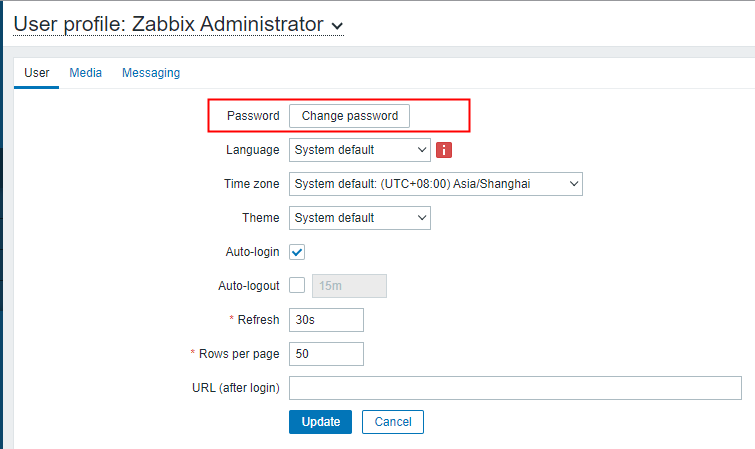Click the Refresh input field
755x449 pixels.
pos(326,320)
